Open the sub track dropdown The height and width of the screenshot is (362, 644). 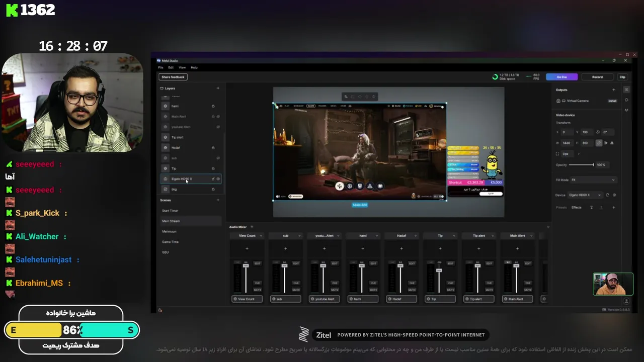(x=299, y=236)
